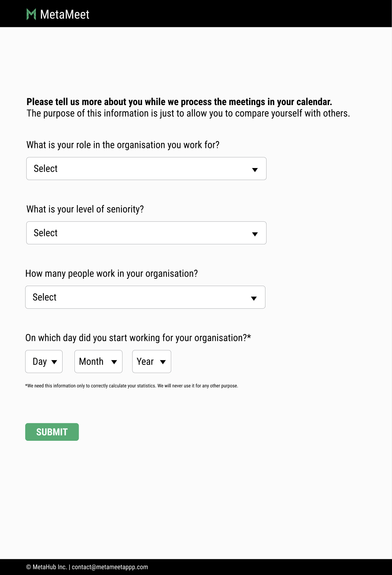Click the MetaHub Inc. copyright text
This screenshot has width=392, height=575.
(47, 567)
